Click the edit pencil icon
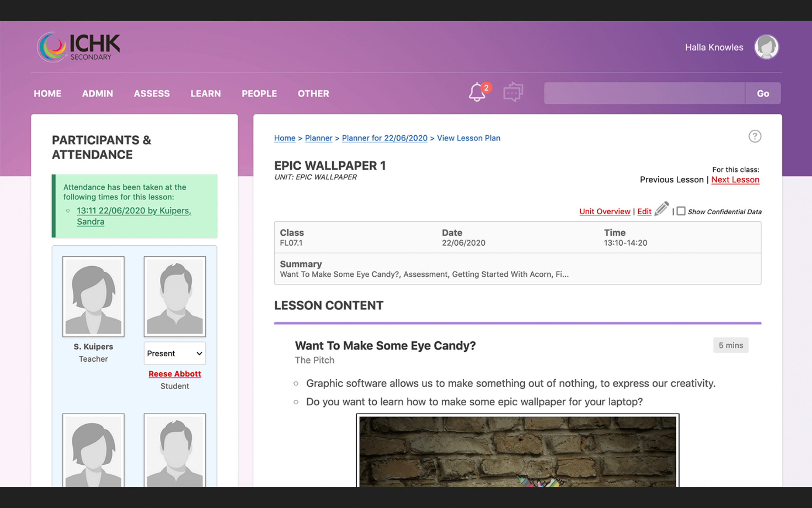This screenshot has width=812, height=508. click(661, 209)
